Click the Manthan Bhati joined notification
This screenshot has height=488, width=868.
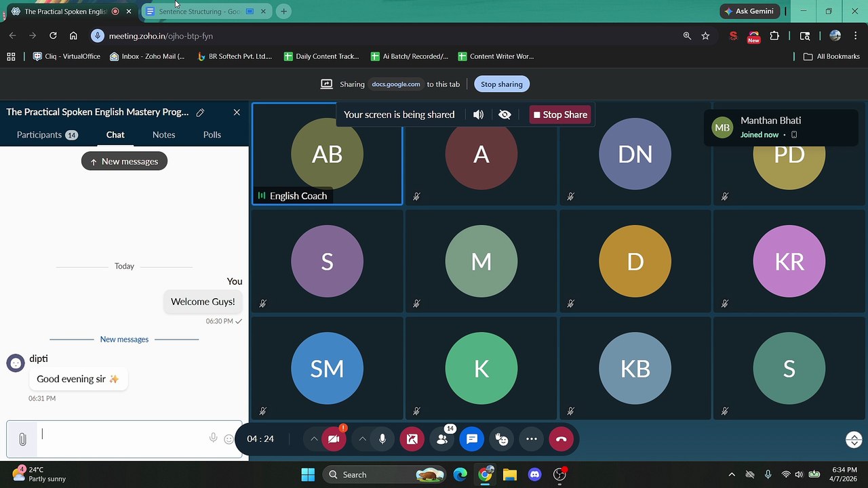pyautogui.click(x=781, y=127)
